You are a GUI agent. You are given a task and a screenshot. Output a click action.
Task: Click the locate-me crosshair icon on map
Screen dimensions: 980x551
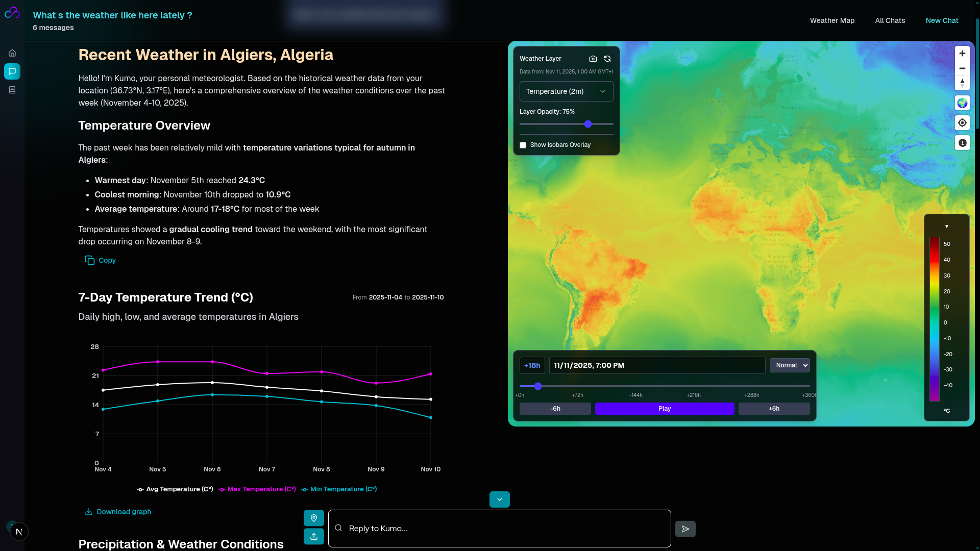962,123
